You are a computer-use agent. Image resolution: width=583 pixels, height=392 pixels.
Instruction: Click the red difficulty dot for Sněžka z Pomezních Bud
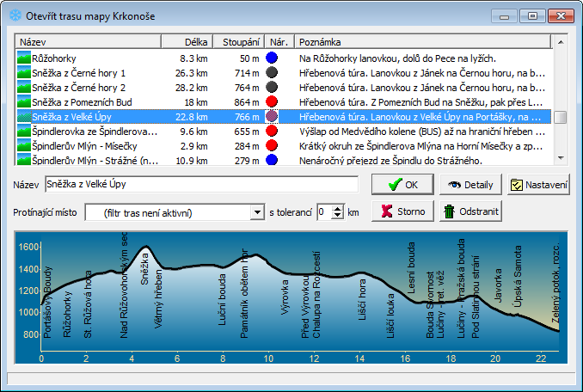pos(272,102)
